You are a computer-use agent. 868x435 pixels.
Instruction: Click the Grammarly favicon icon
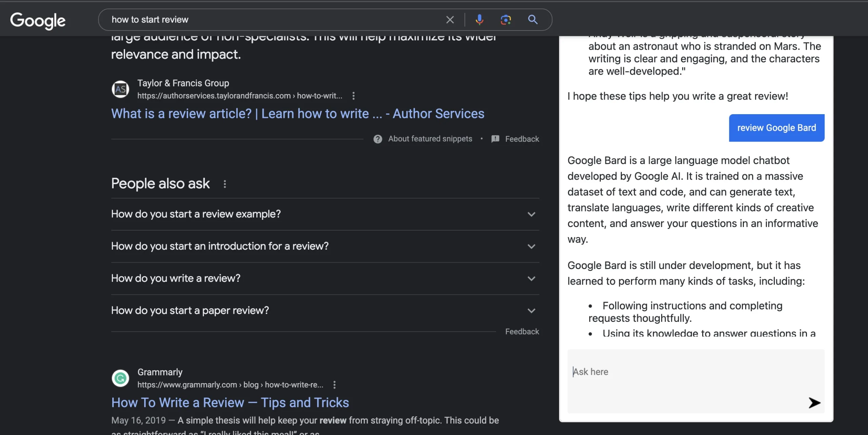pos(120,378)
